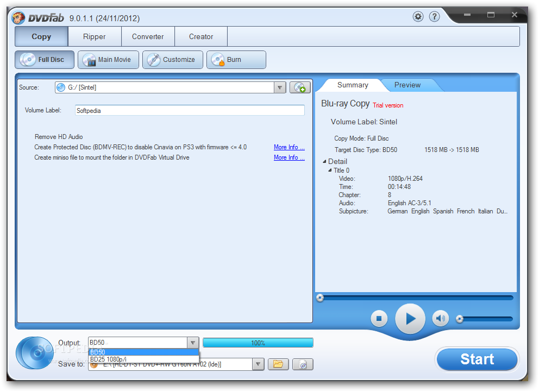Browse output folder with folder icon
539x392 pixels.
pos(278,364)
